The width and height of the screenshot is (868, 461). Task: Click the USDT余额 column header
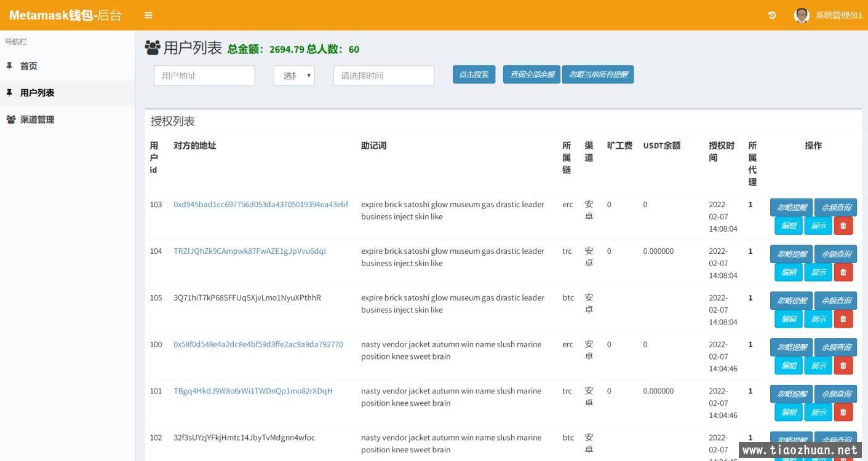662,146
